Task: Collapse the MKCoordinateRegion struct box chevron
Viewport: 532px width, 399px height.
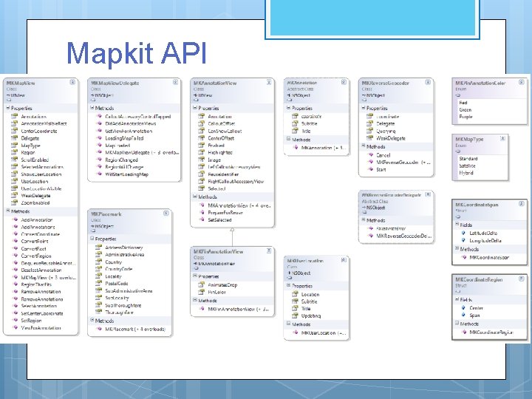Action: point(522,279)
